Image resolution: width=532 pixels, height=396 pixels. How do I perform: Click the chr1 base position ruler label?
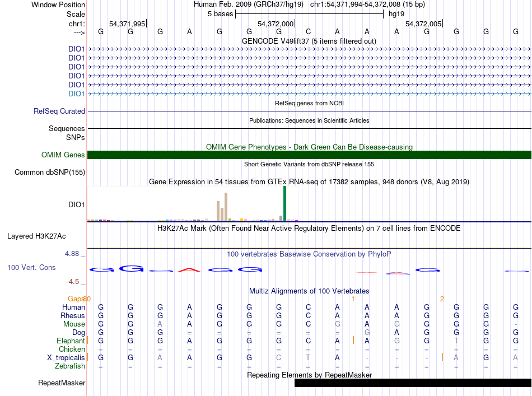[x=77, y=24]
